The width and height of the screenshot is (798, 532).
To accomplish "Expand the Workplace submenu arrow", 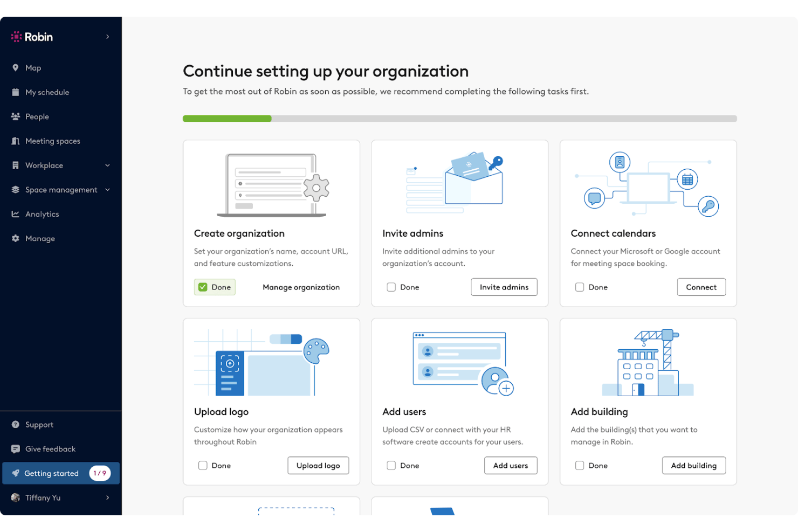I will [x=108, y=165].
